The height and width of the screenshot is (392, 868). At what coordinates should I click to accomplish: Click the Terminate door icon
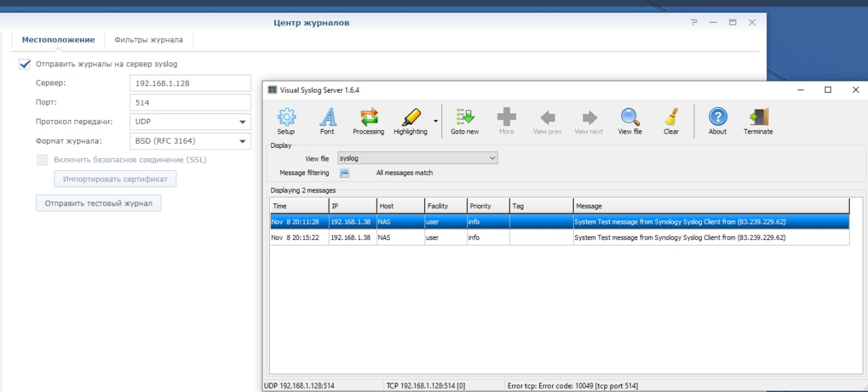click(x=758, y=121)
